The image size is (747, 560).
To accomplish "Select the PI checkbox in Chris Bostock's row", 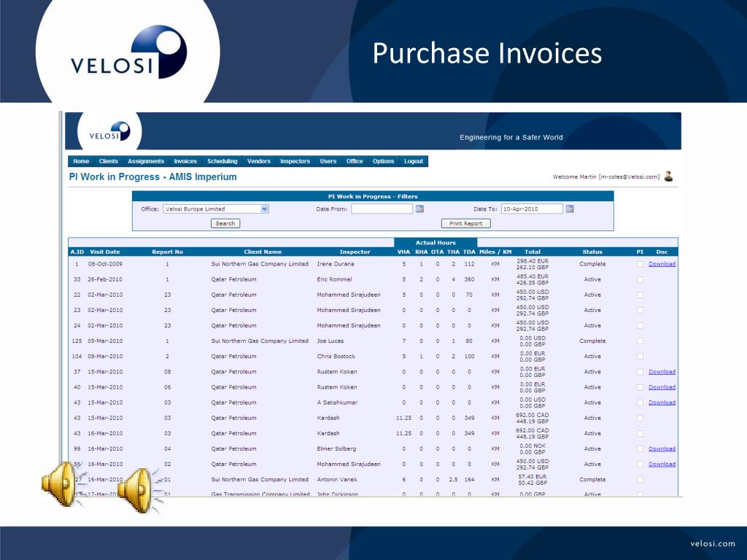I will 640,356.
